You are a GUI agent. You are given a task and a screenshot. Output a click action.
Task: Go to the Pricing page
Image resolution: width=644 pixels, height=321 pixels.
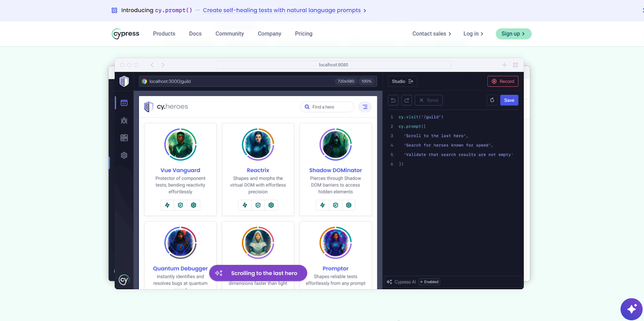303,34
